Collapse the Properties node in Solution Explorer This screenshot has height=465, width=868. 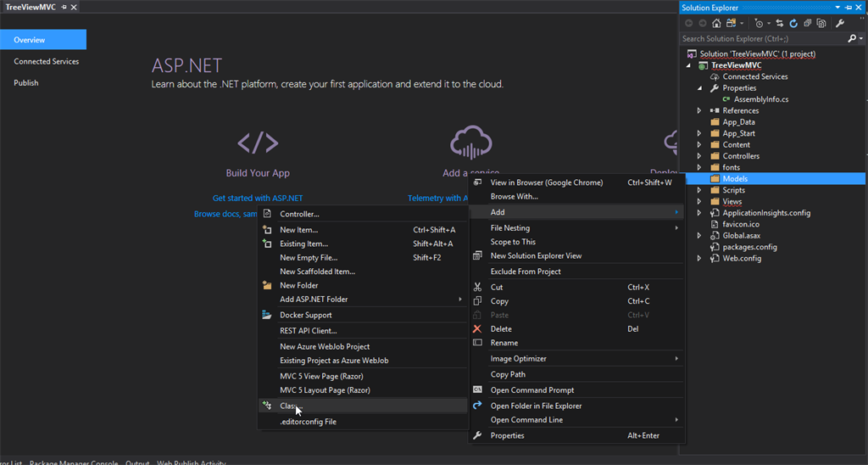click(699, 88)
